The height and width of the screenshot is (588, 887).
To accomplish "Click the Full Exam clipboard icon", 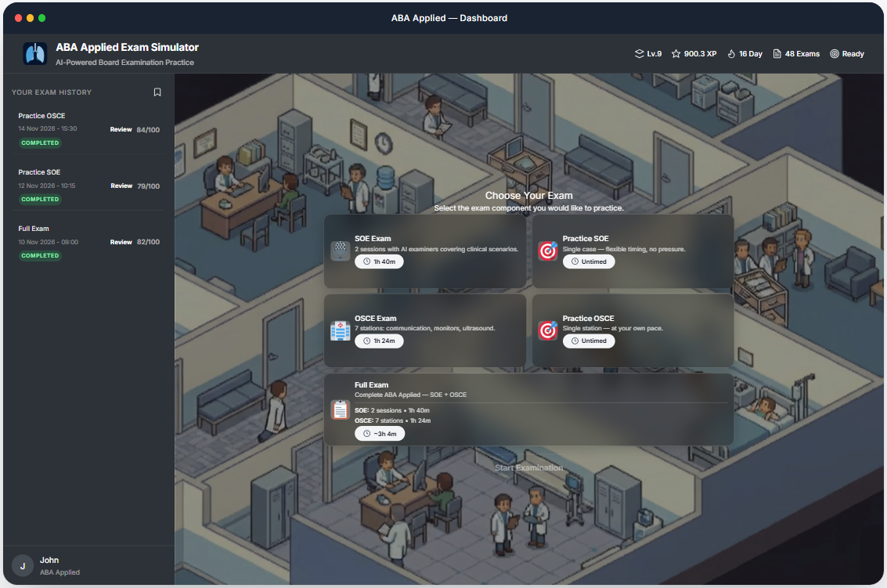I will (340, 409).
